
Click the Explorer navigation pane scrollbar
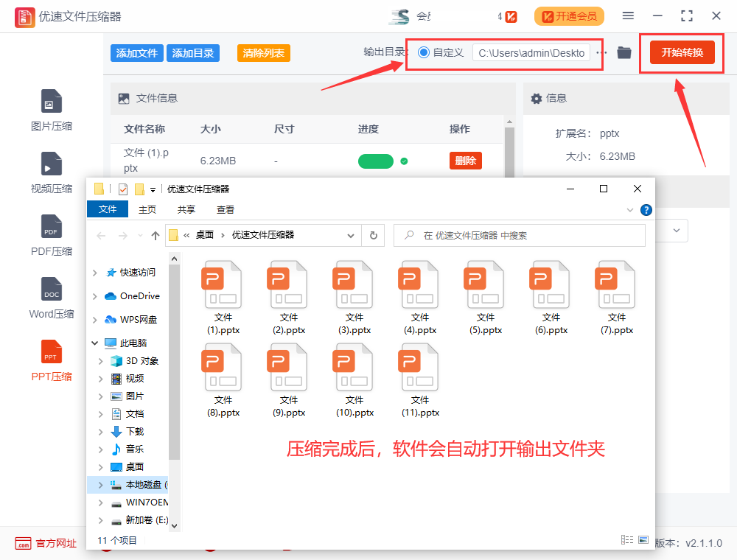point(174,362)
